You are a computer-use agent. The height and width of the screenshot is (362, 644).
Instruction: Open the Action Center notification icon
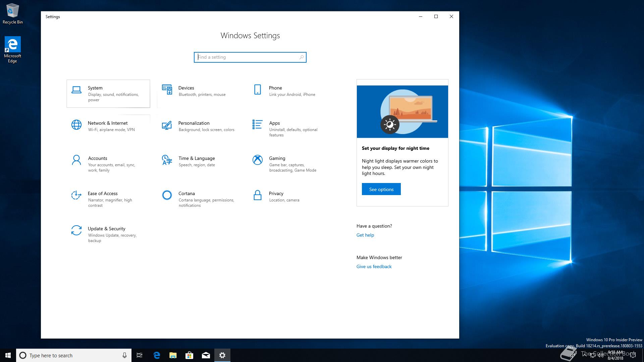point(633,355)
